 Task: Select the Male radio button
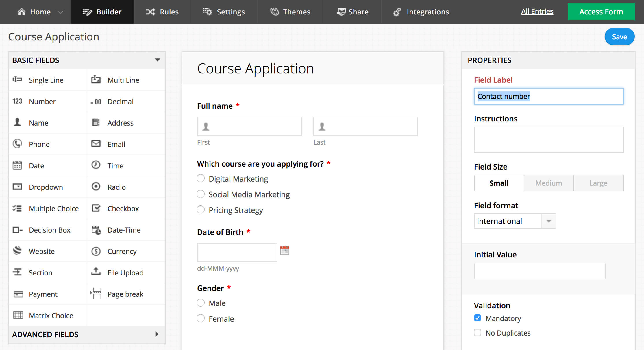[x=200, y=303]
